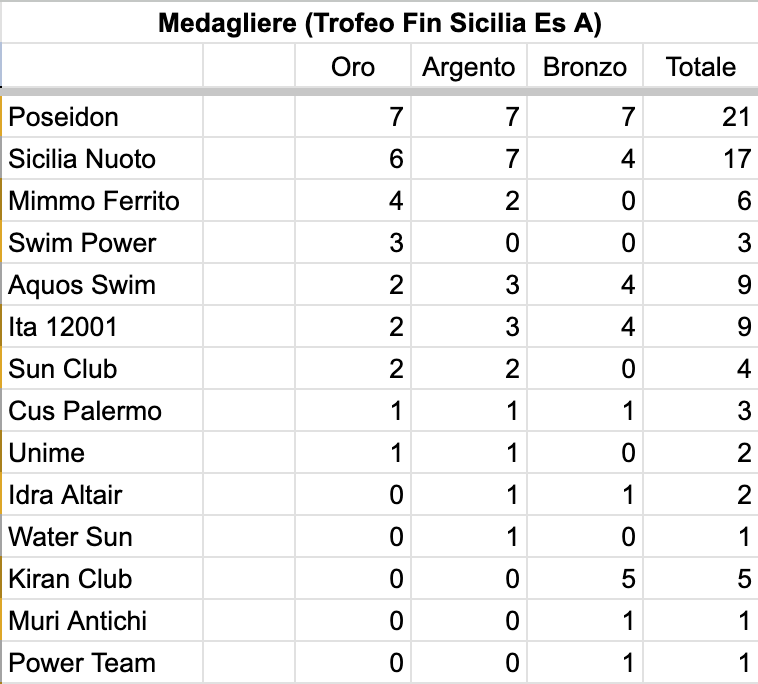Click the Aquos Swim cell
This screenshot has width=758, height=684.
tap(102, 285)
